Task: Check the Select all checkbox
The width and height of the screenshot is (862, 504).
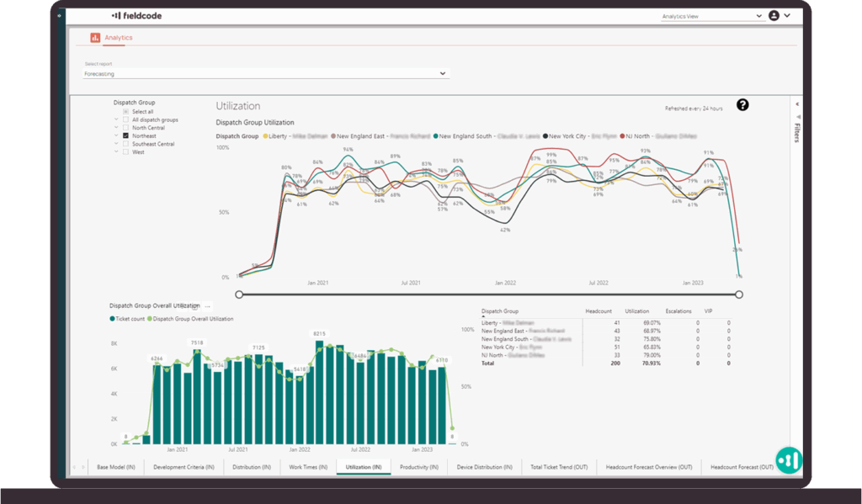Action: pos(126,112)
